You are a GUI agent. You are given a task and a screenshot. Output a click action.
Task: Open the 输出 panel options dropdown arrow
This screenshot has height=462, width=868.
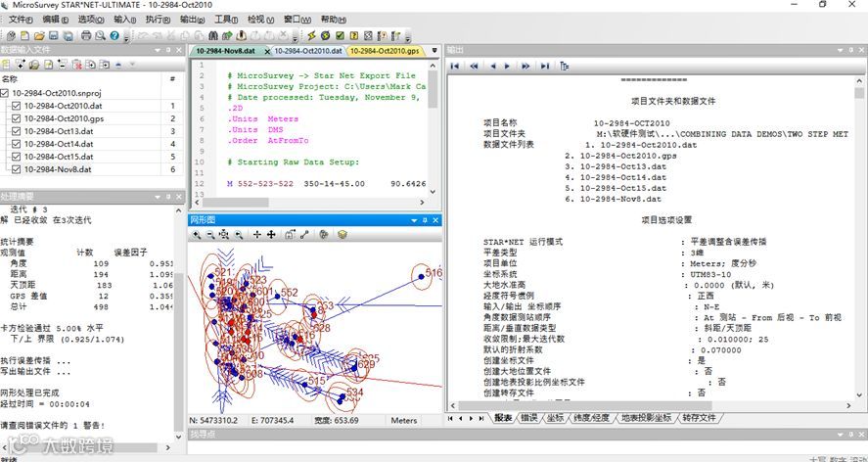(841, 51)
